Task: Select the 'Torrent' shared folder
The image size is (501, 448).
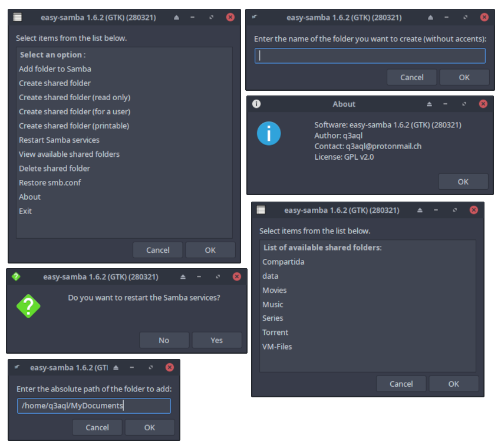Action: click(x=368, y=332)
